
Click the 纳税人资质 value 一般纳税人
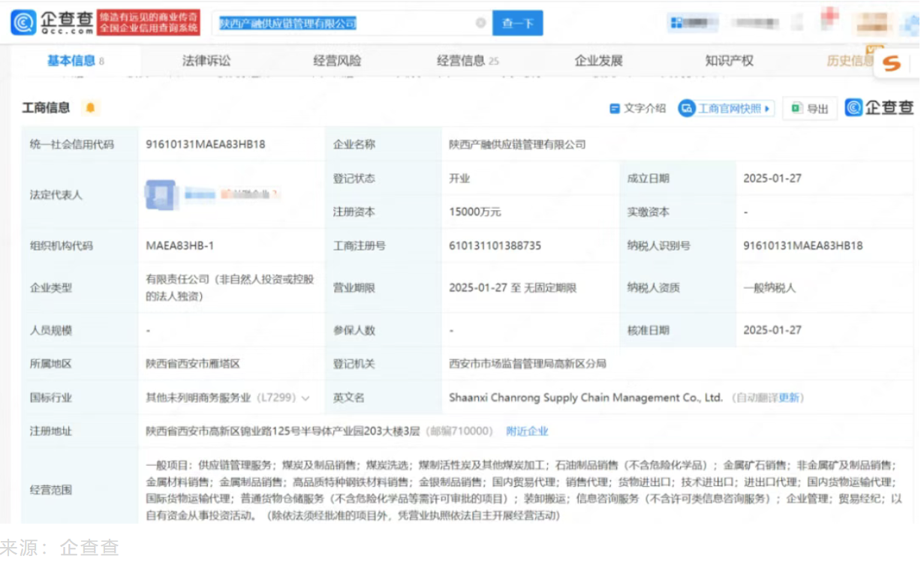tap(769, 287)
